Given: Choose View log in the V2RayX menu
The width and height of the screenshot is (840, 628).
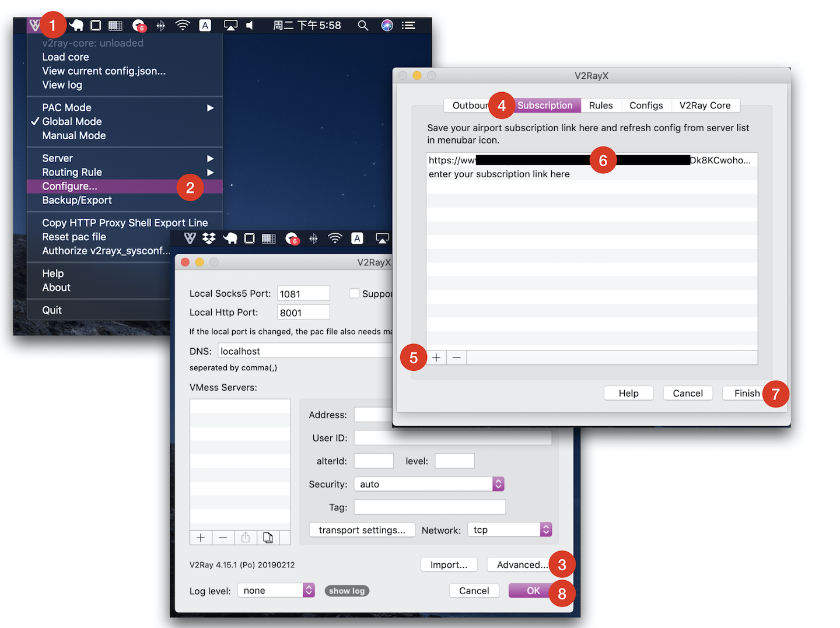Looking at the screenshot, I should coord(124,85).
